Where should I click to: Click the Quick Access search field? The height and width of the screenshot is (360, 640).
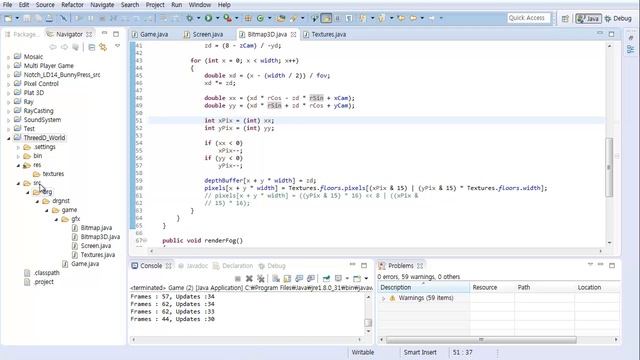click(x=529, y=18)
